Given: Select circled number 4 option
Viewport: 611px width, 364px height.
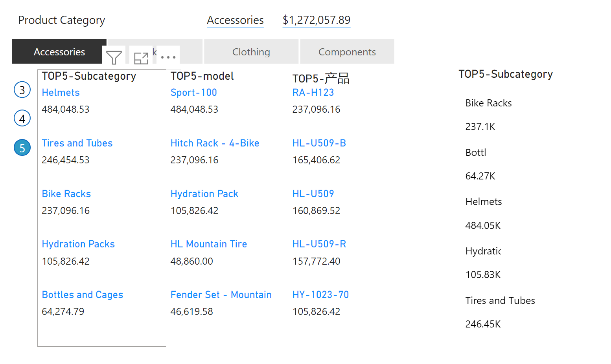Looking at the screenshot, I should pos(22,118).
